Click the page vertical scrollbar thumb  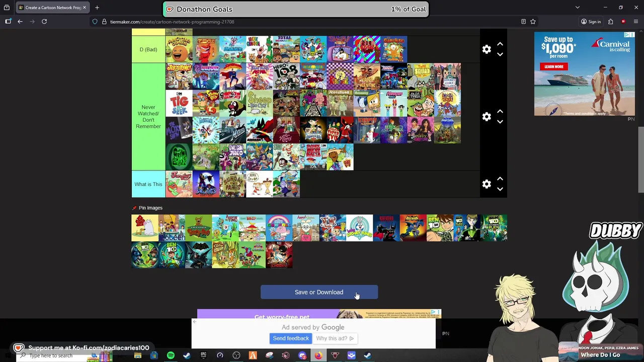pyautogui.click(x=641, y=160)
